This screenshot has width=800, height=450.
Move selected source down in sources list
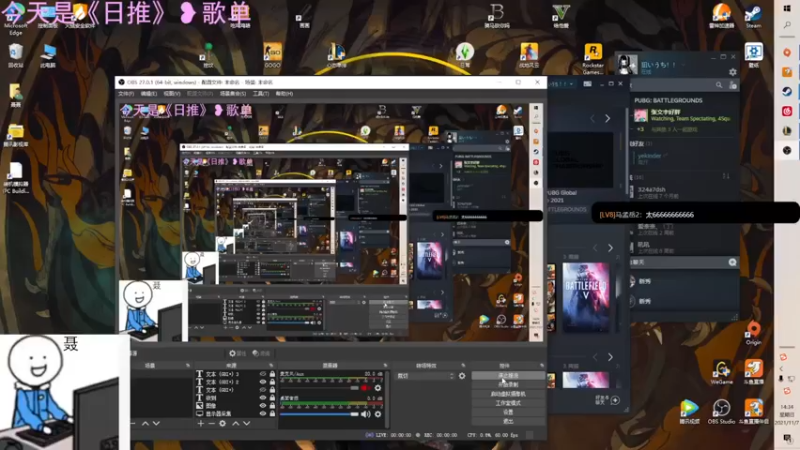[247, 423]
